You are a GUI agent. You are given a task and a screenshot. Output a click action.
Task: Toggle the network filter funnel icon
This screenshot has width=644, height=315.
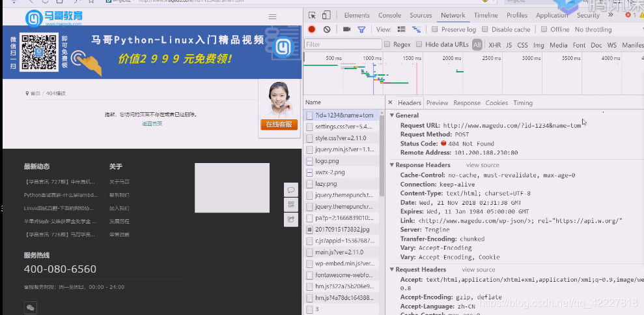tap(361, 29)
